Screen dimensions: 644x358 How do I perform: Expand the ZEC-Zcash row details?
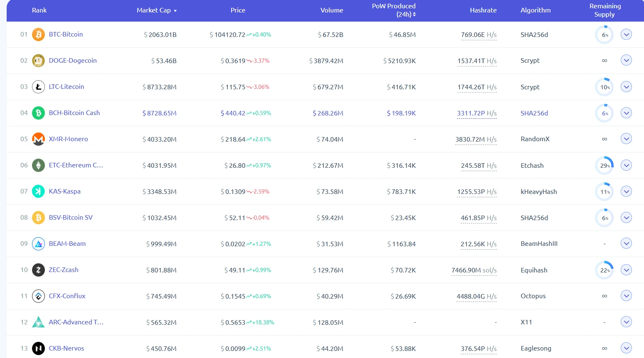626,270
